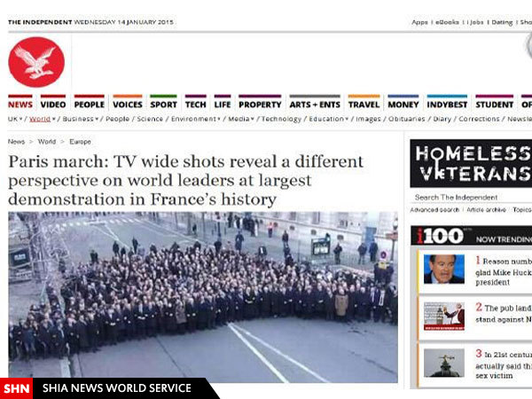Click the Europe breadcrumb link
Screen dimensions: 532x399
(80, 142)
